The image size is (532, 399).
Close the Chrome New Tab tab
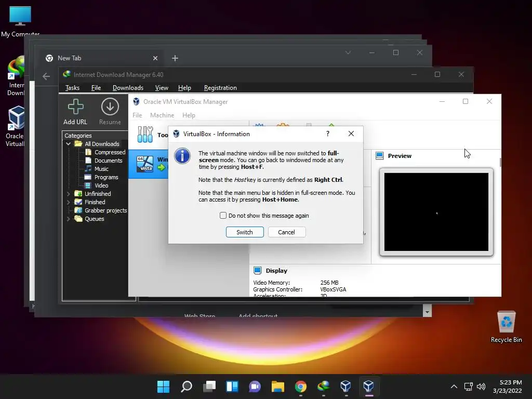pyautogui.click(x=155, y=58)
